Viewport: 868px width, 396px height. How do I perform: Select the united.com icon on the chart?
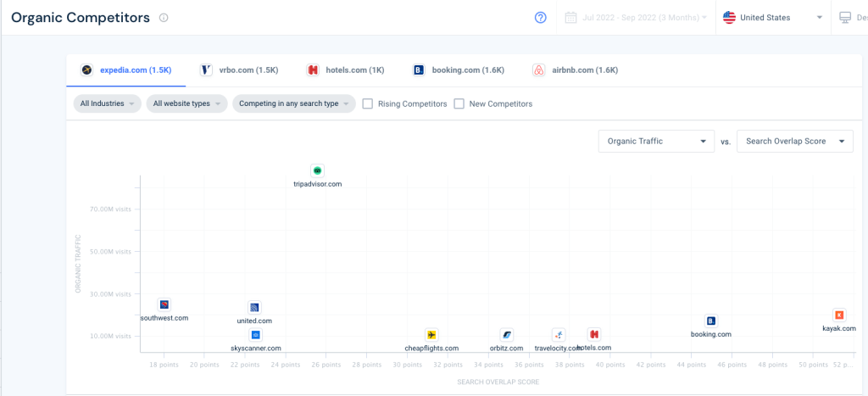point(254,307)
